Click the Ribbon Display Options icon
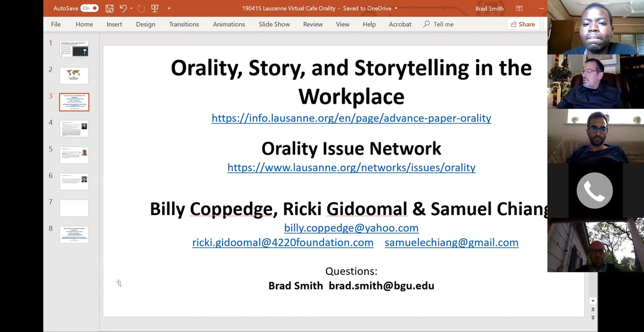The height and width of the screenshot is (332, 644). 519,9
